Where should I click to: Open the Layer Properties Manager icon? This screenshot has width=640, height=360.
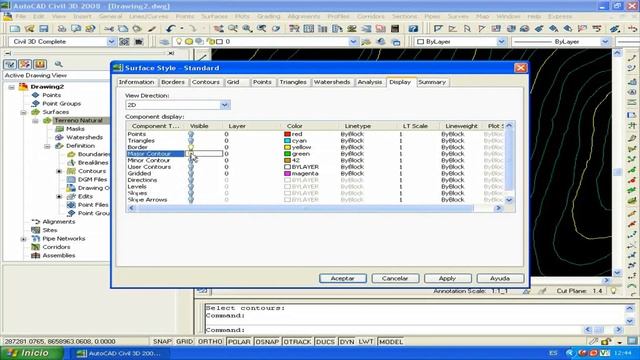click(x=164, y=42)
